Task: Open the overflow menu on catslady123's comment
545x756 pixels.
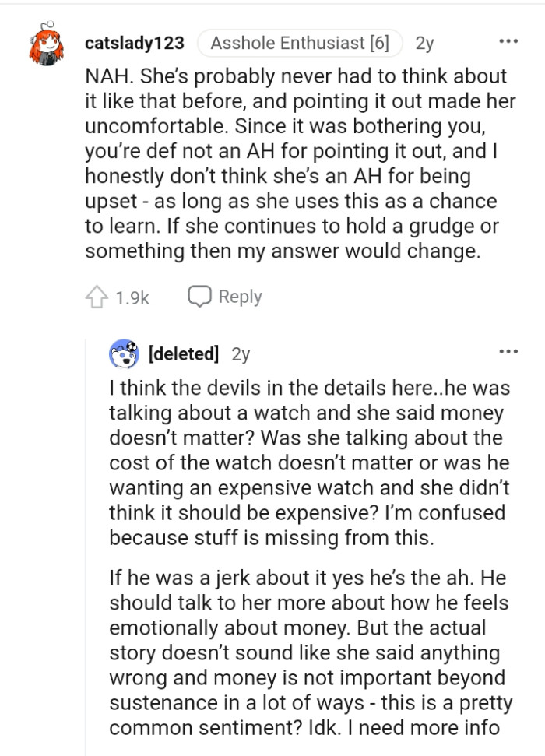Action: [510, 39]
